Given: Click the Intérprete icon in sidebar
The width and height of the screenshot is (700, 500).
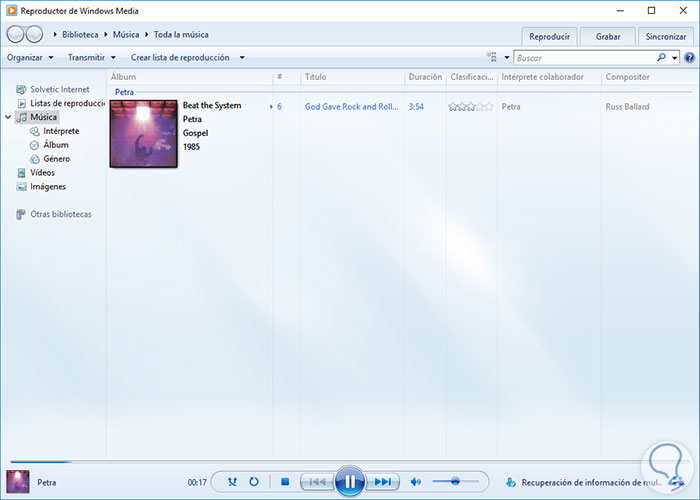Looking at the screenshot, I should (x=34, y=131).
